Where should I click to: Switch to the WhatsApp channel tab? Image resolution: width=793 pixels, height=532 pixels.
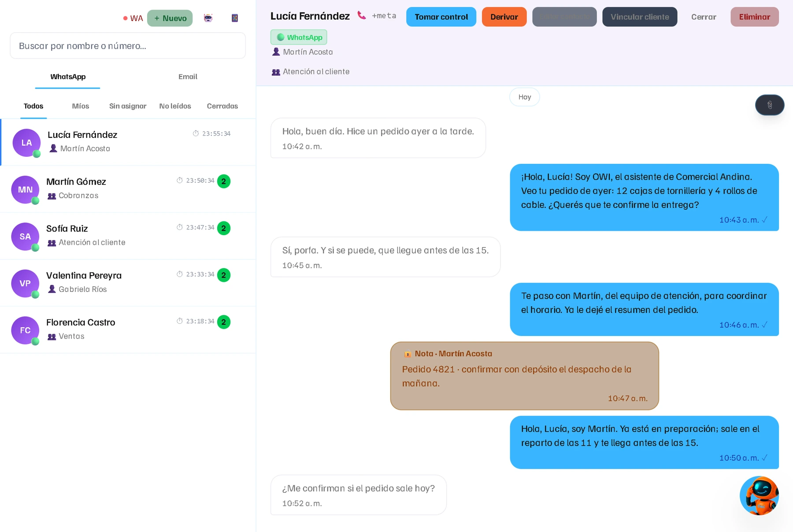pos(68,77)
